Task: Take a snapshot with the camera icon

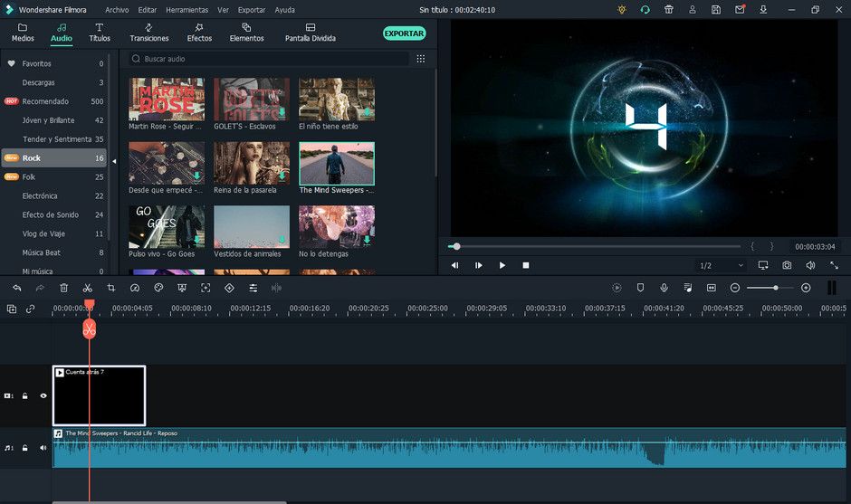Action: 787,265
